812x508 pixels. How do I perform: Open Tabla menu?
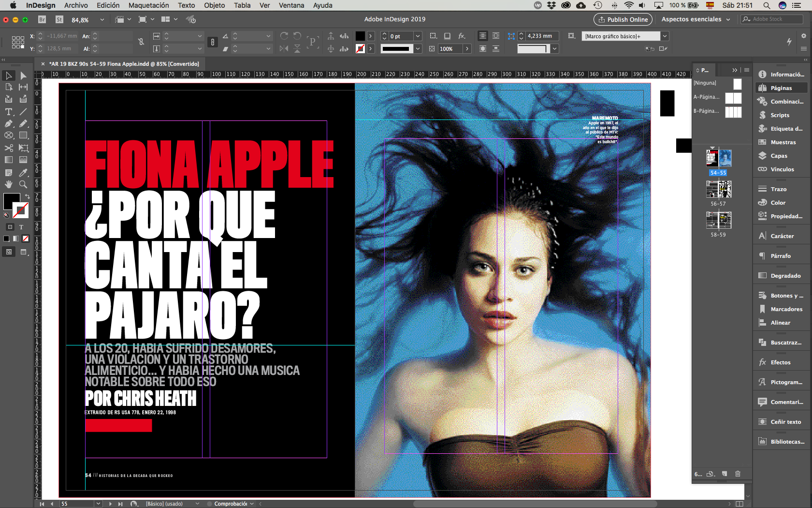pyautogui.click(x=242, y=5)
